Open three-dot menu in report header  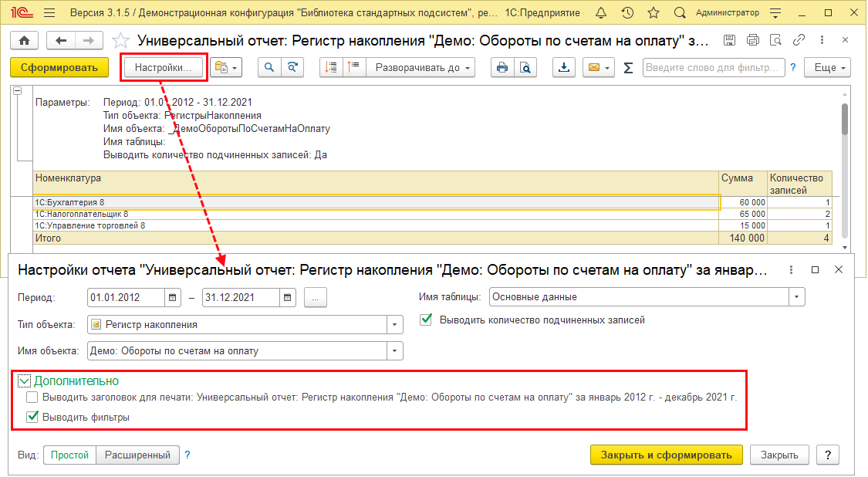[x=822, y=40]
